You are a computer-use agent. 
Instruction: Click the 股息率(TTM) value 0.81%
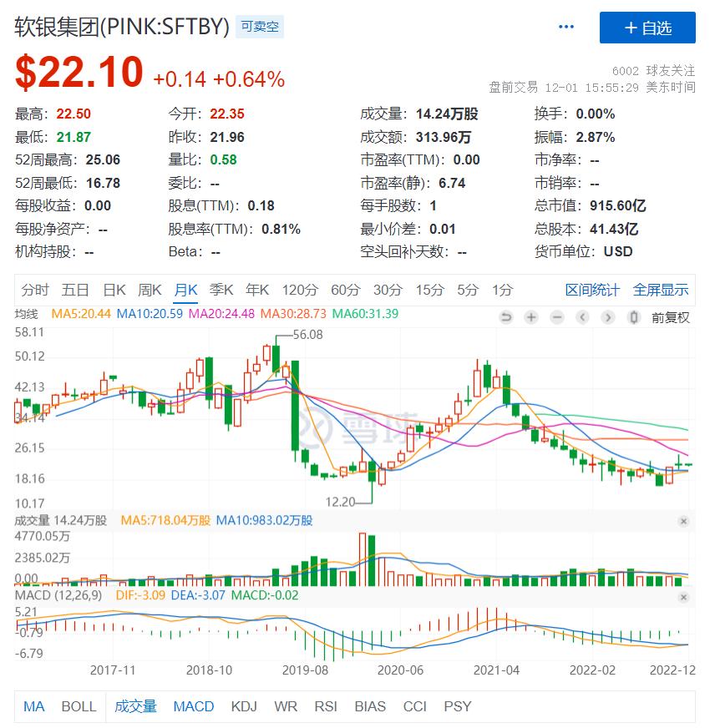point(281,229)
